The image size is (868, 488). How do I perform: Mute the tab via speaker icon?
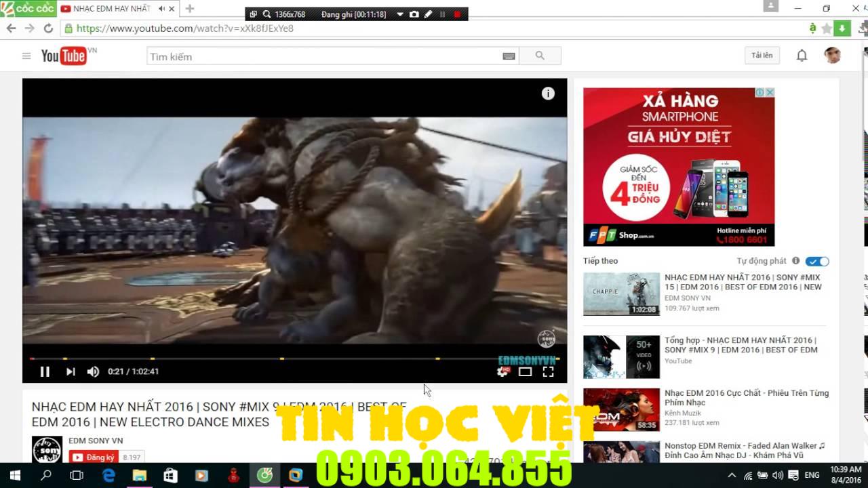pyautogui.click(x=161, y=8)
